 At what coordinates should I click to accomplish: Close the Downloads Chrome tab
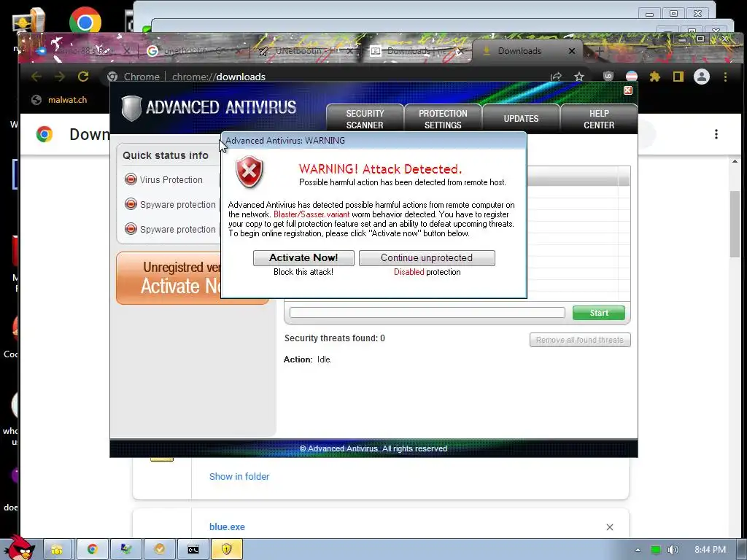click(572, 51)
